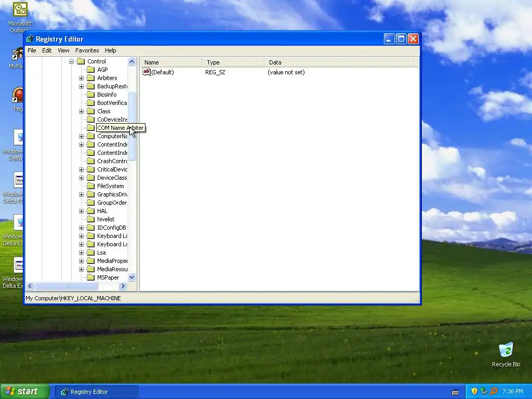Select the CoDeviceInstallers folder icon
This screenshot has width=532, height=399.
(90, 119)
